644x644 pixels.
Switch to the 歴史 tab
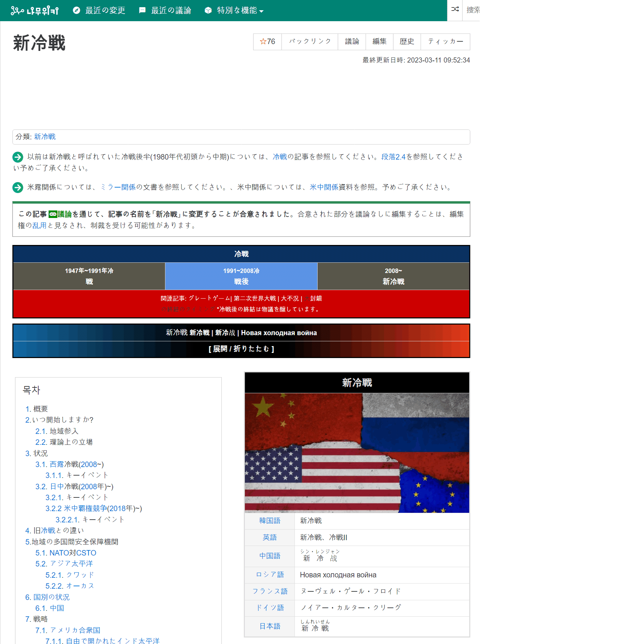coord(407,42)
